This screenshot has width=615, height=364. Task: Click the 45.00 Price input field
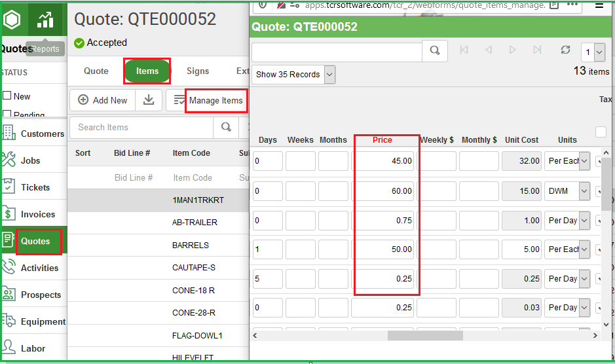click(383, 161)
